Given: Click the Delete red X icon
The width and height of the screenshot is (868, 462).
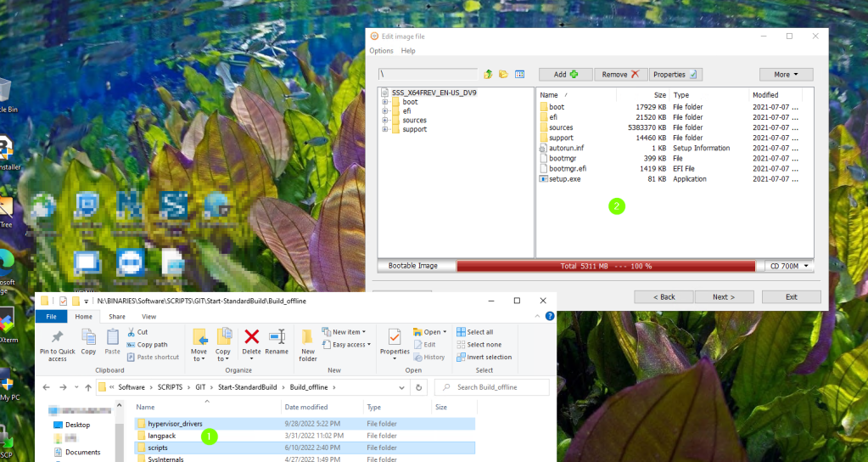Looking at the screenshot, I should 251,337.
